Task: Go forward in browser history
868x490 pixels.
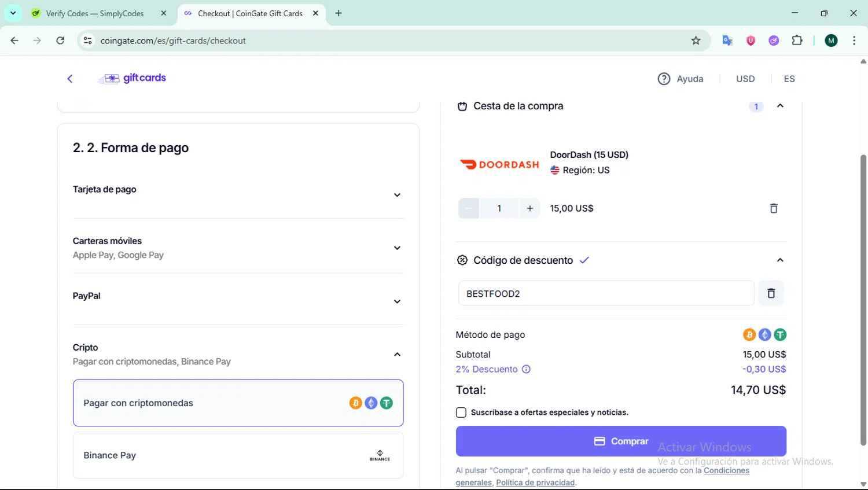Action: point(37,40)
